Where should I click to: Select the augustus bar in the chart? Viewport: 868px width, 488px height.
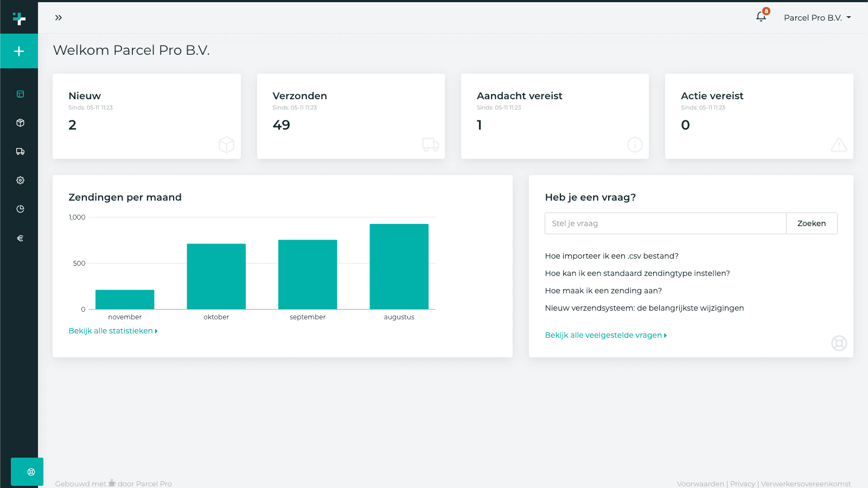pyautogui.click(x=399, y=266)
